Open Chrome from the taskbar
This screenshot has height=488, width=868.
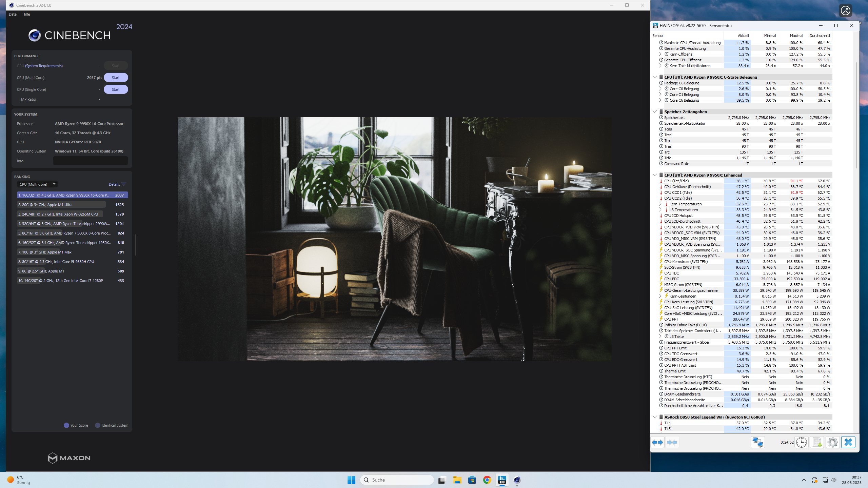click(x=487, y=480)
